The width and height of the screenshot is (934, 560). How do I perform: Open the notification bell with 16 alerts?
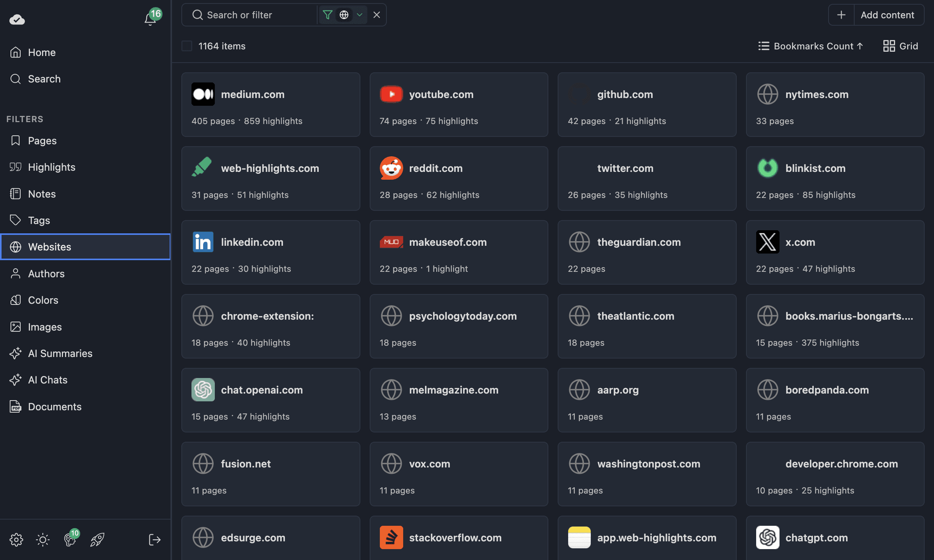point(150,19)
